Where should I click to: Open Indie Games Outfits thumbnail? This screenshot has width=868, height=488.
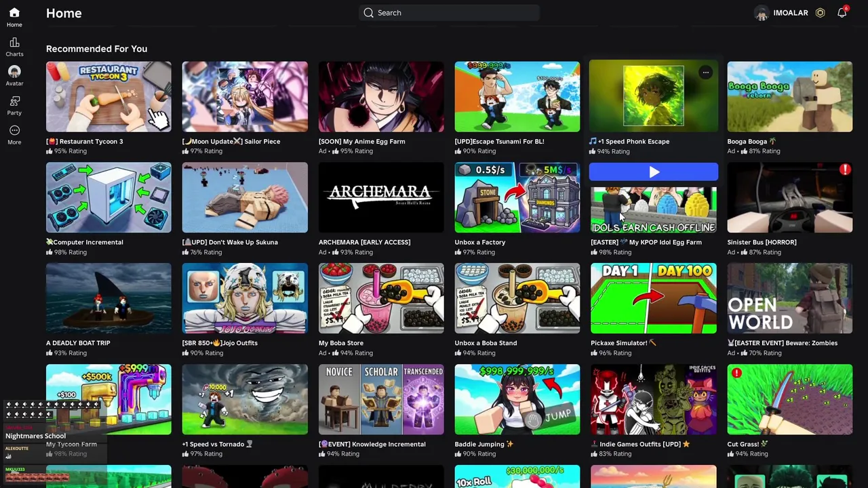(x=654, y=400)
